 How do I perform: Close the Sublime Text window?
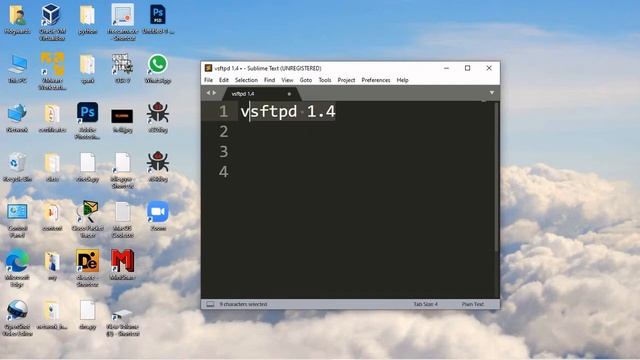tap(489, 68)
